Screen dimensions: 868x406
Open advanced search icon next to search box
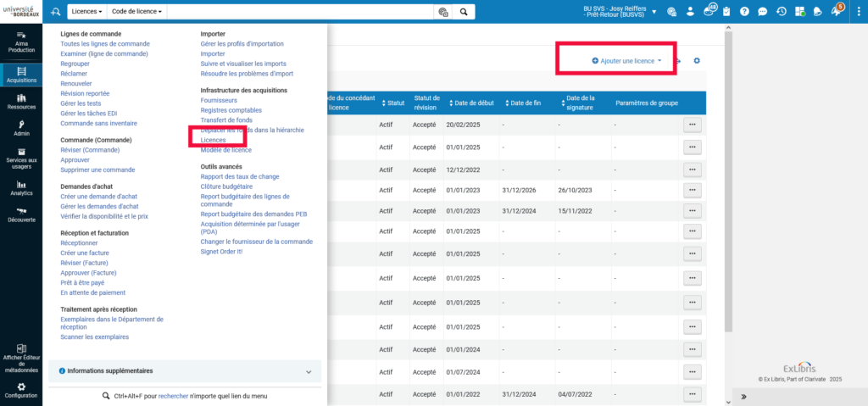coord(442,12)
